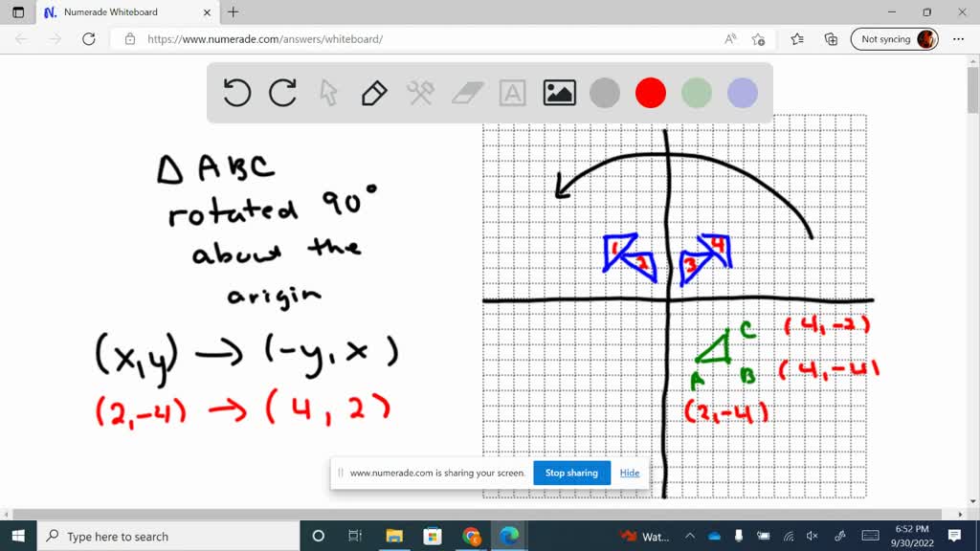Launch File Explorer from taskbar
The image size is (980, 551).
tap(393, 536)
